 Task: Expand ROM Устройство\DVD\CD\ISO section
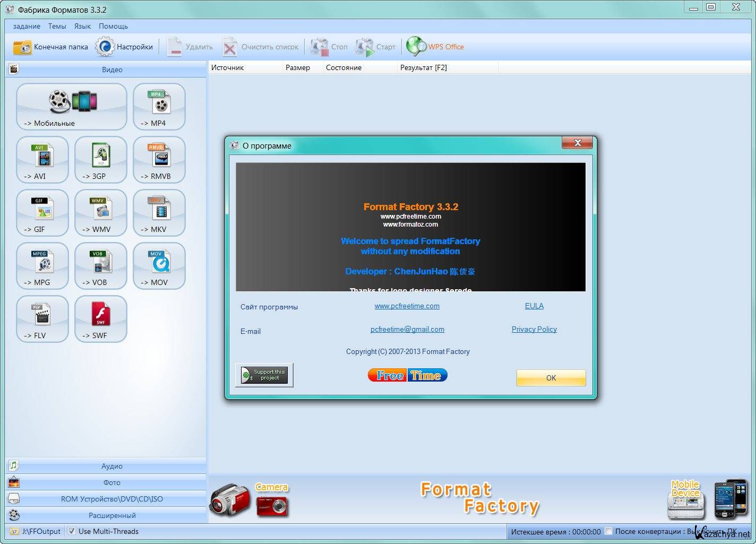[111, 499]
